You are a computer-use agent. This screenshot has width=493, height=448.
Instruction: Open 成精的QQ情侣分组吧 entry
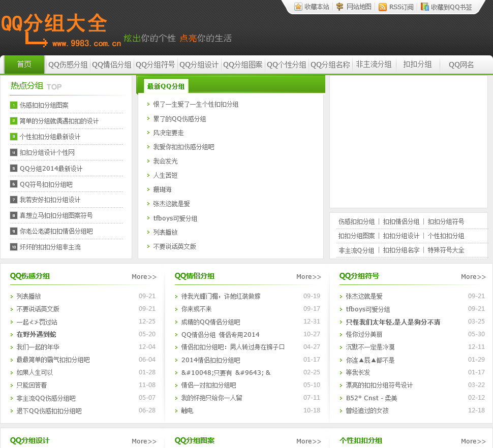(210, 322)
